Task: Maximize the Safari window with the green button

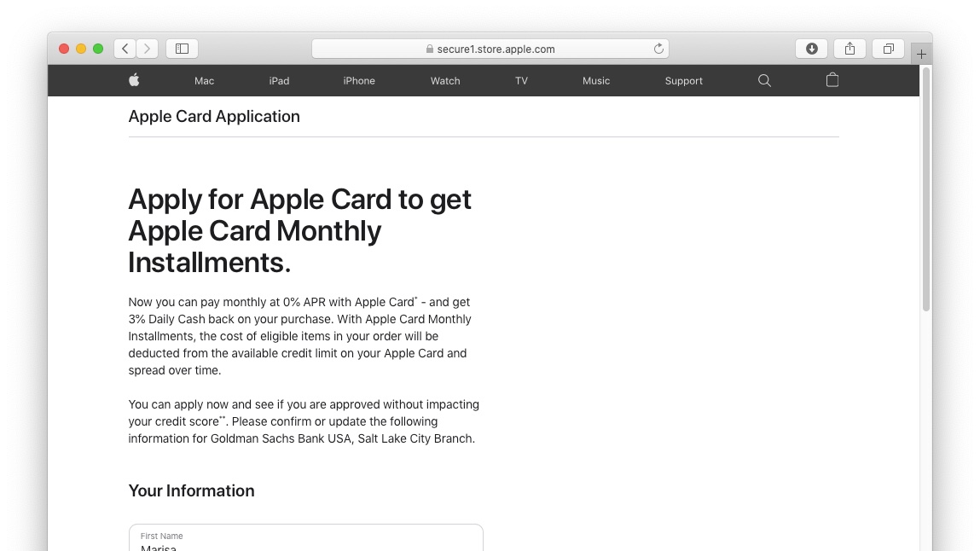Action: click(x=98, y=49)
